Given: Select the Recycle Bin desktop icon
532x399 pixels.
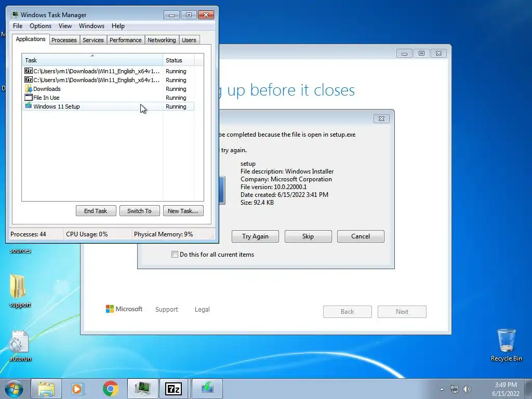Looking at the screenshot, I should pos(506,345).
